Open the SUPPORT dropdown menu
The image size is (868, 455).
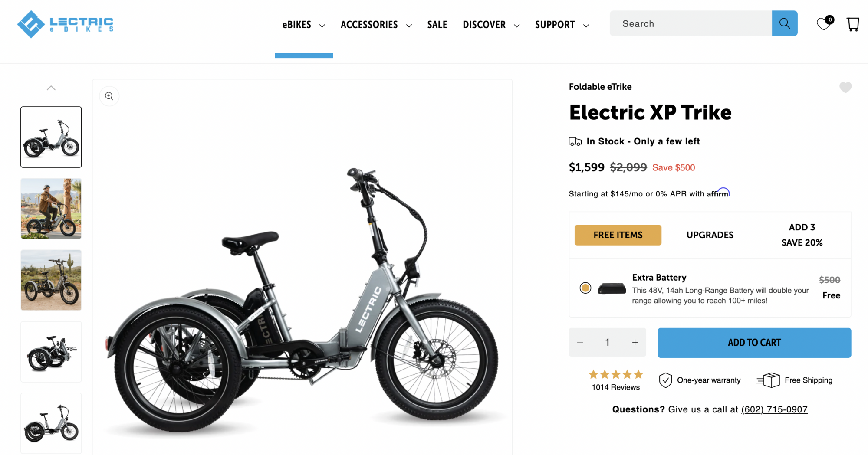[x=562, y=25]
